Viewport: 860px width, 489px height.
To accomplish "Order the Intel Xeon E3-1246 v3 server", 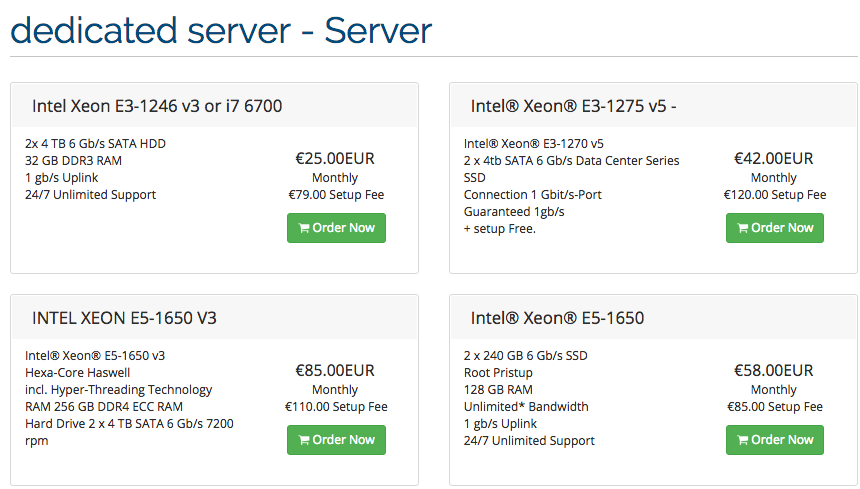I will point(336,228).
